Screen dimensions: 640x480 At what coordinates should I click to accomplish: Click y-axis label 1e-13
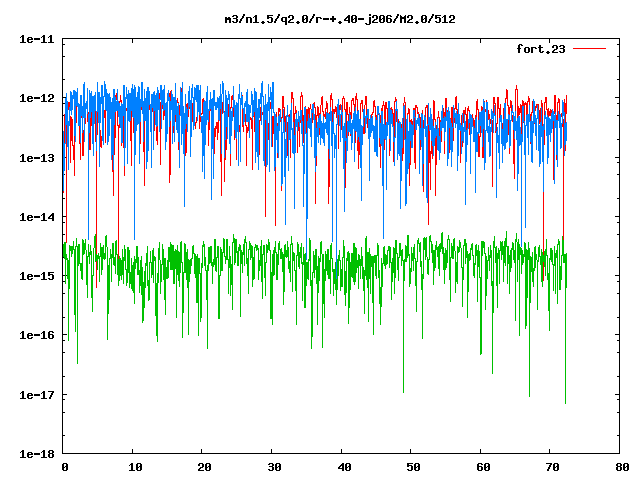[x=37, y=158]
